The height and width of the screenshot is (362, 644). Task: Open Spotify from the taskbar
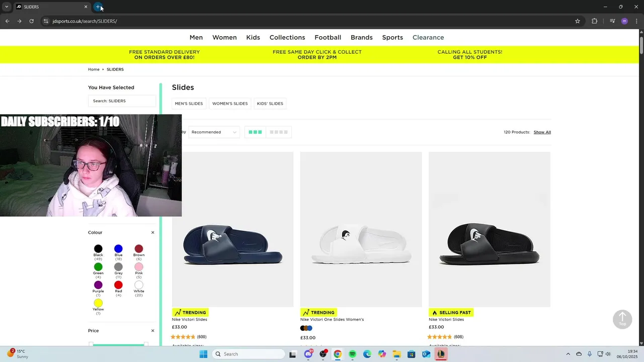352,354
